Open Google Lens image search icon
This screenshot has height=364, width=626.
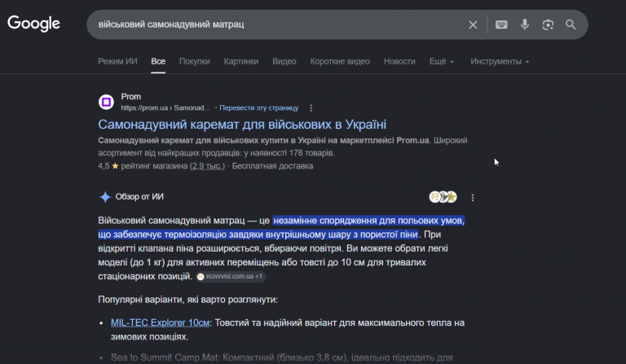pyautogui.click(x=548, y=24)
